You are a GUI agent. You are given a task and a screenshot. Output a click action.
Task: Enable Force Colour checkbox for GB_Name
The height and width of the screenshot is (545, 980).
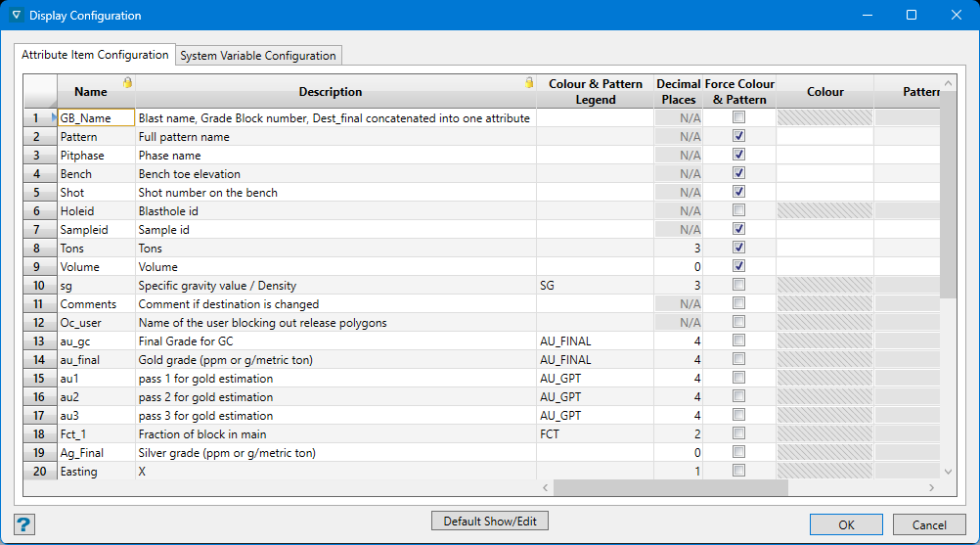tap(739, 117)
